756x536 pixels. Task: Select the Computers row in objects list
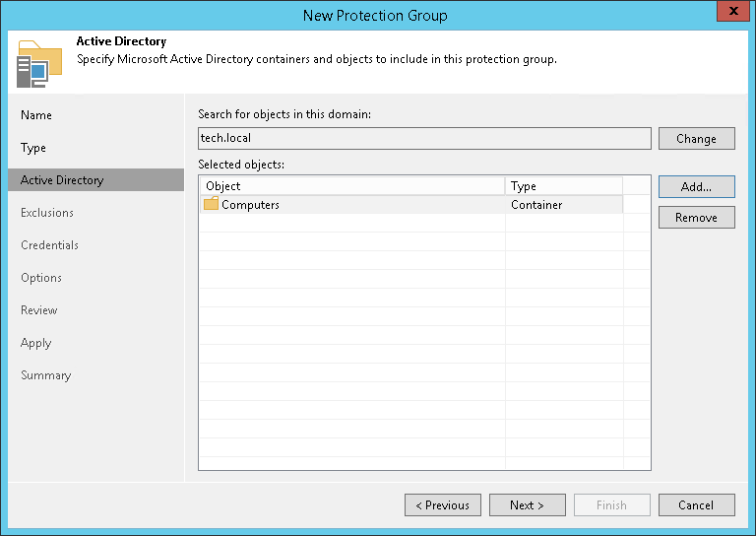point(354,205)
